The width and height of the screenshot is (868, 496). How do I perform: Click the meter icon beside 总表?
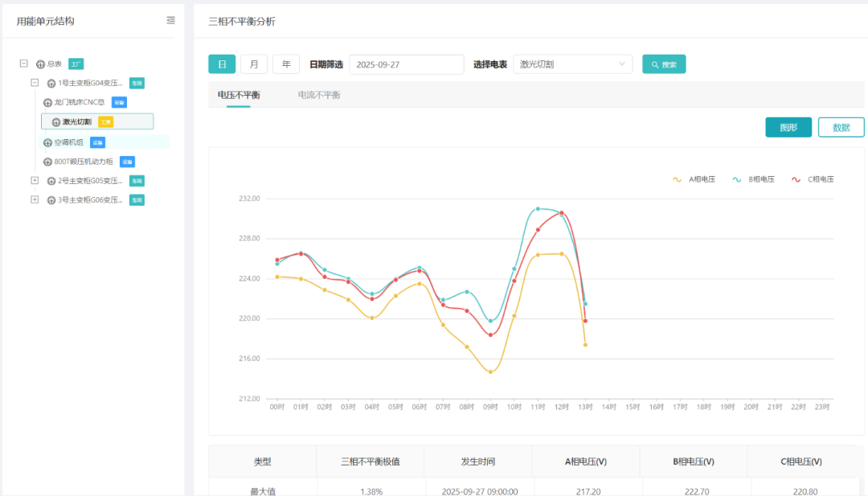coord(41,64)
